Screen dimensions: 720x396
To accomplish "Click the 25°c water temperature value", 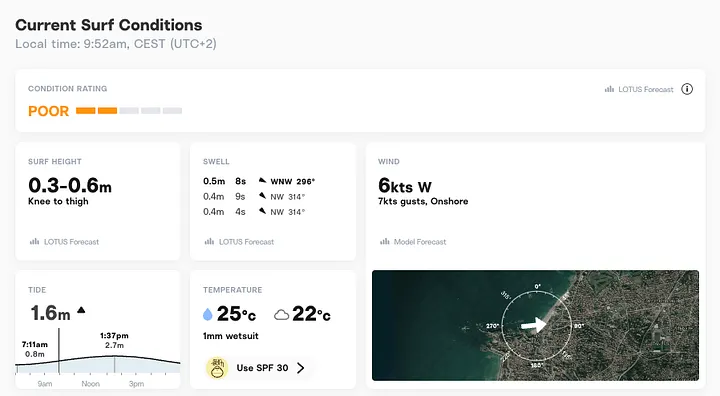I will pyautogui.click(x=236, y=314).
